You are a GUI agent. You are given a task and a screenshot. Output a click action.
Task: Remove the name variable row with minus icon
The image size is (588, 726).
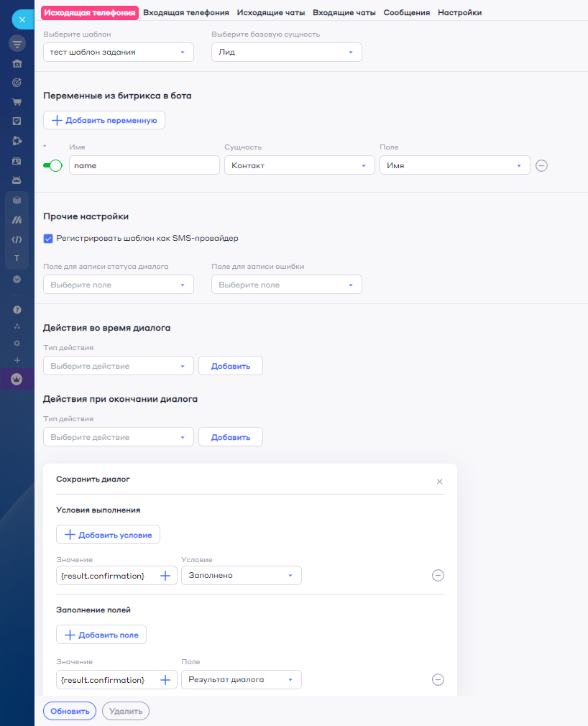[x=542, y=165]
